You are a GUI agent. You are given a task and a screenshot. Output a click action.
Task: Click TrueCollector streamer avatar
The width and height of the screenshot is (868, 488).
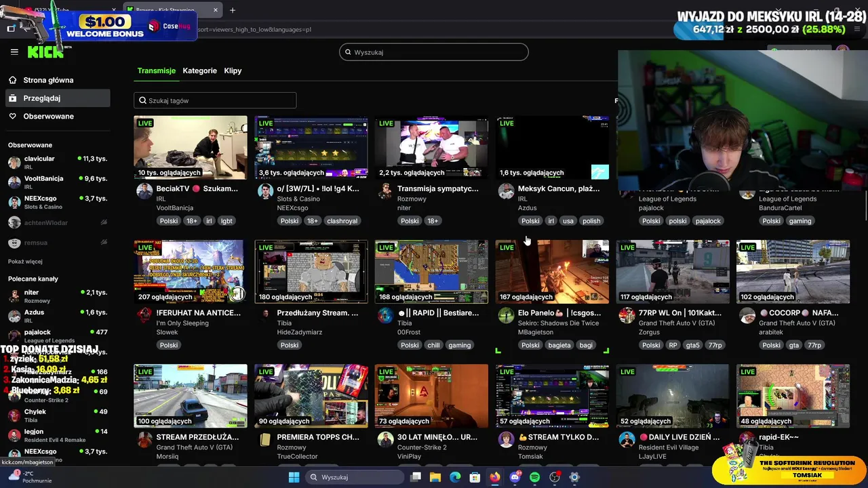coord(265,439)
